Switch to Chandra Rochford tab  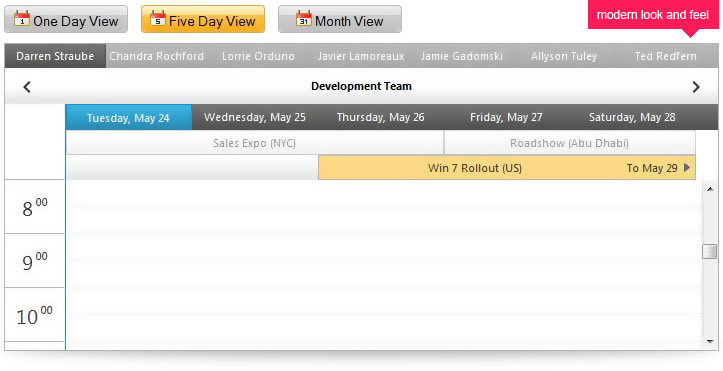tap(157, 56)
